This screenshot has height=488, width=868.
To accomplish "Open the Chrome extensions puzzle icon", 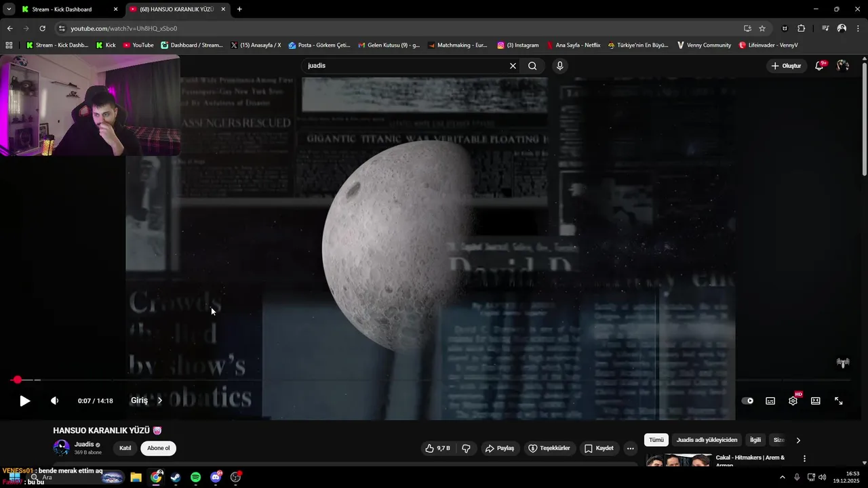I will click(801, 28).
